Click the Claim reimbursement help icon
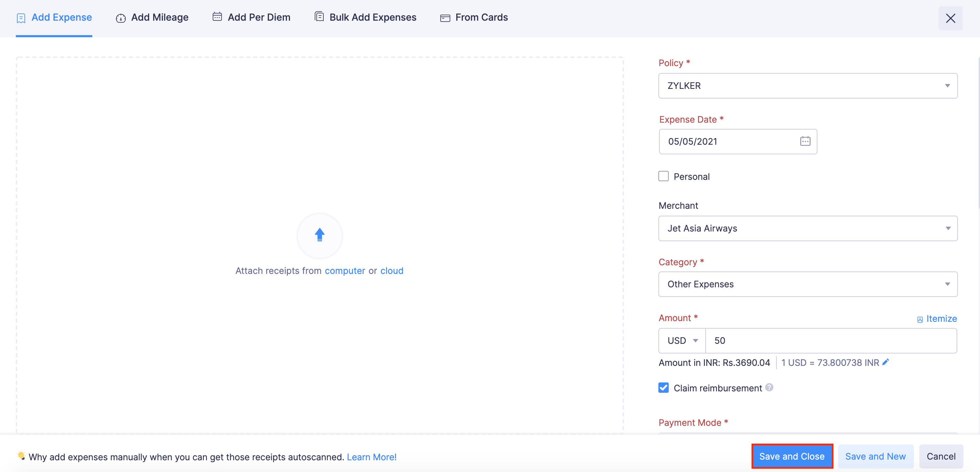Image resolution: width=980 pixels, height=472 pixels. [769, 387]
